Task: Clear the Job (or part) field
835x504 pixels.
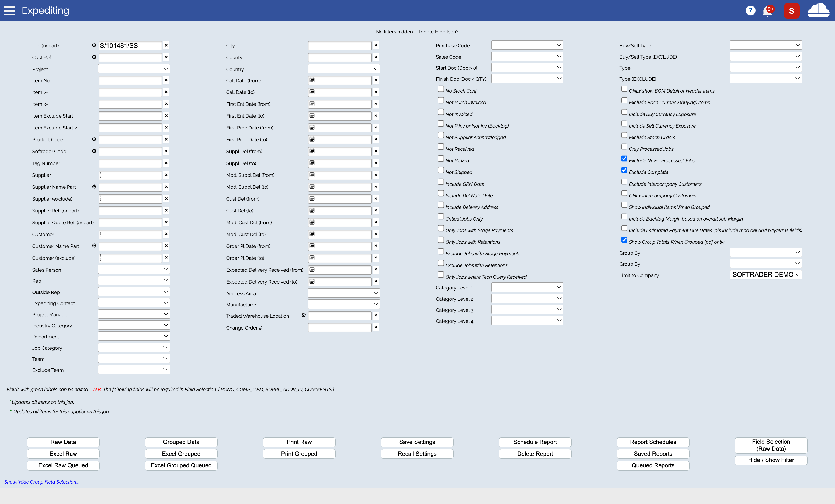Action: (x=166, y=45)
